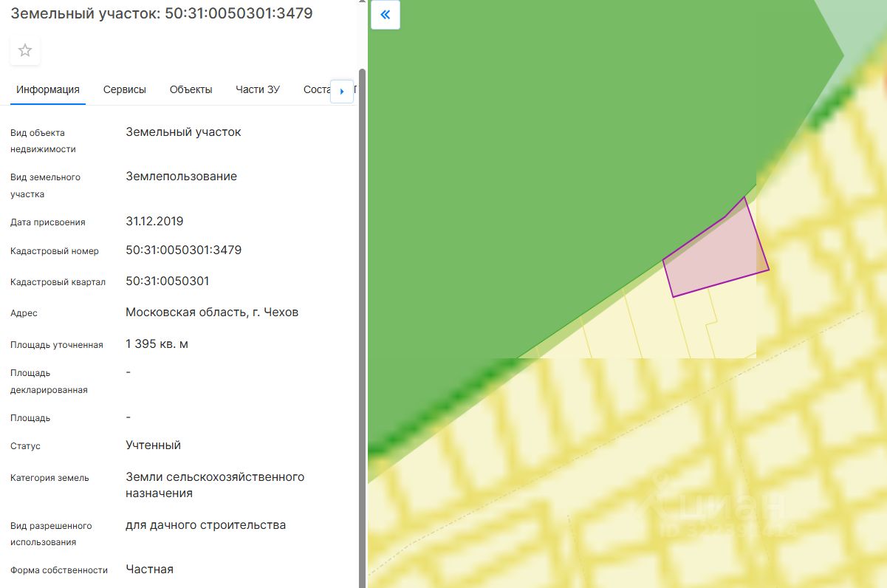
Task: Click the label Адрес
Action: click(x=24, y=313)
